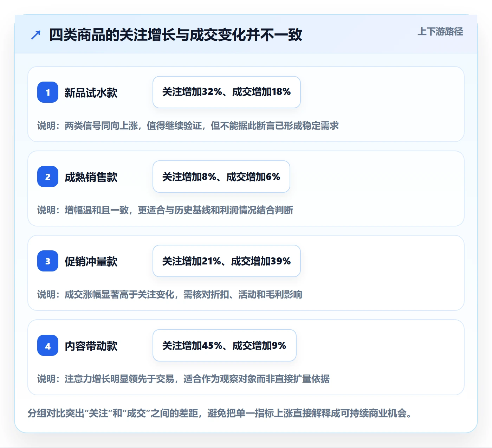Click the note starting 说明：注意力增长明显领先于交易
This screenshot has height=448, width=492.
pyautogui.click(x=183, y=379)
